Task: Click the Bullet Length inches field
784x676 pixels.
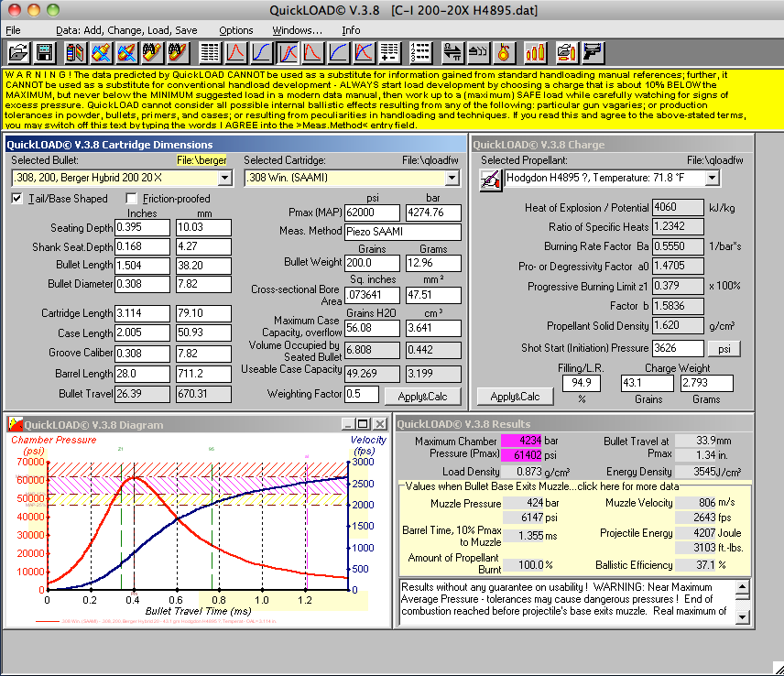Action: tap(142, 266)
